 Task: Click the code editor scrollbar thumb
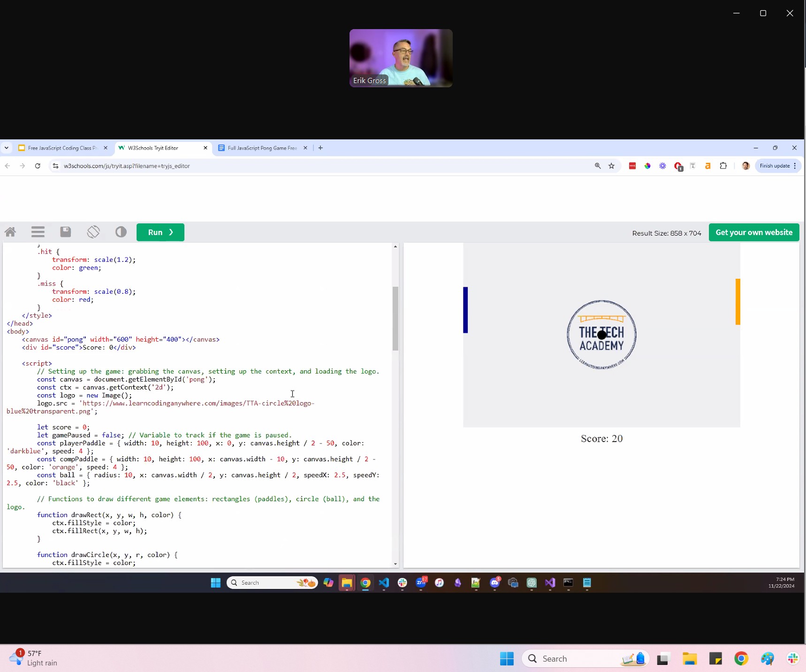(395, 319)
